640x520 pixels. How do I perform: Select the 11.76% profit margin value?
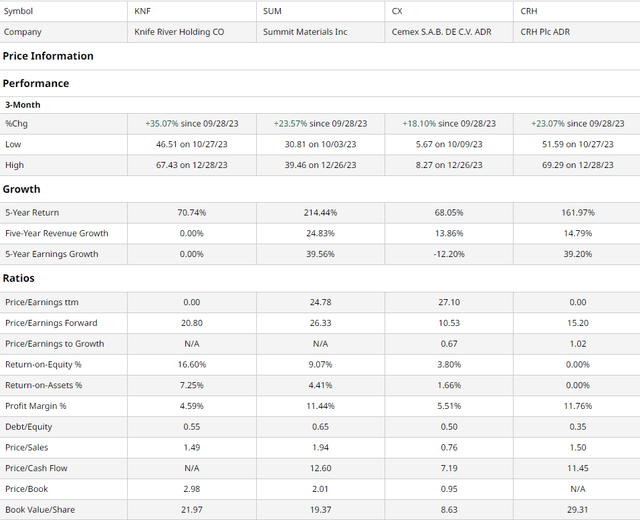point(578,406)
